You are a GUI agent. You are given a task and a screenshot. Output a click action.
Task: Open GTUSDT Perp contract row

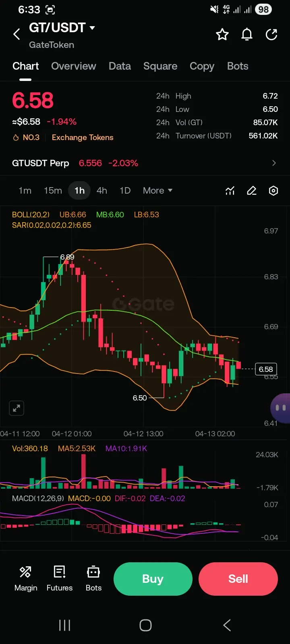(x=145, y=163)
